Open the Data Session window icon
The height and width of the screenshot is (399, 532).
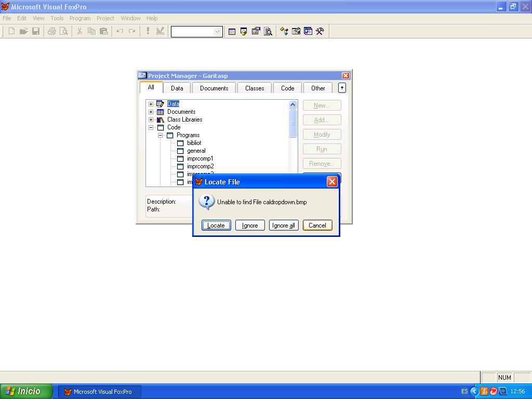(244, 32)
